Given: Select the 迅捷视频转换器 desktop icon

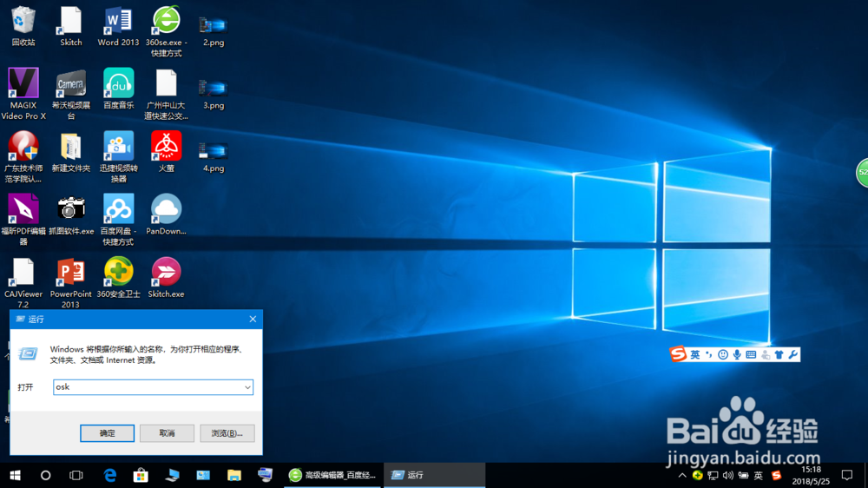Looking at the screenshot, I should tap(118, 146).
